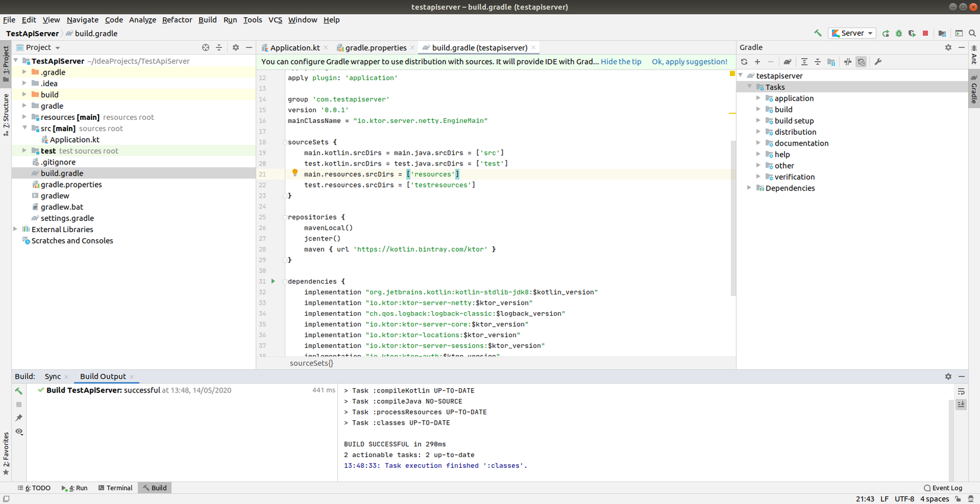The height and width of the screenshot is (504, 980).
Task: Stop the running Server process
Action: pos(925,33)
